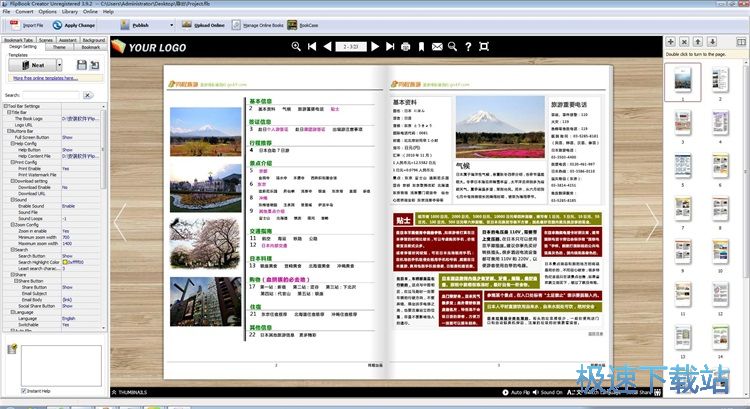
Task: Flip to next page with right arrow
Action: pyautogui.click(x=652, y=222)
